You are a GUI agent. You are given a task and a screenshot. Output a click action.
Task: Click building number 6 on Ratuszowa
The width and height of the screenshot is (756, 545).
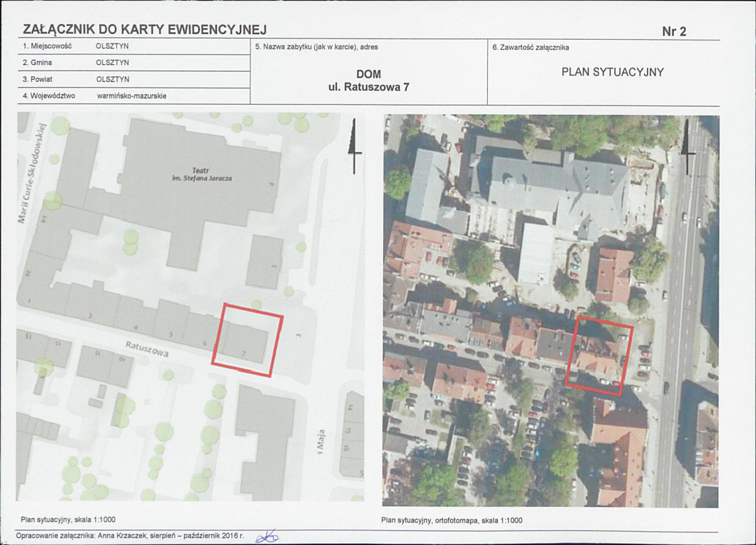[203, 343]
